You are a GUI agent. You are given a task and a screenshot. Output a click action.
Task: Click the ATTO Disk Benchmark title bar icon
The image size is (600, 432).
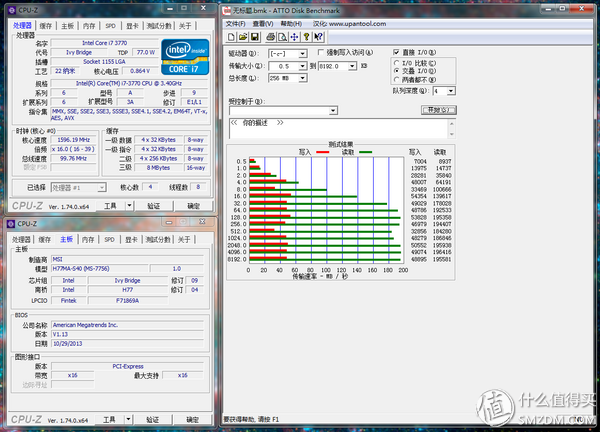tap(227, 10)
